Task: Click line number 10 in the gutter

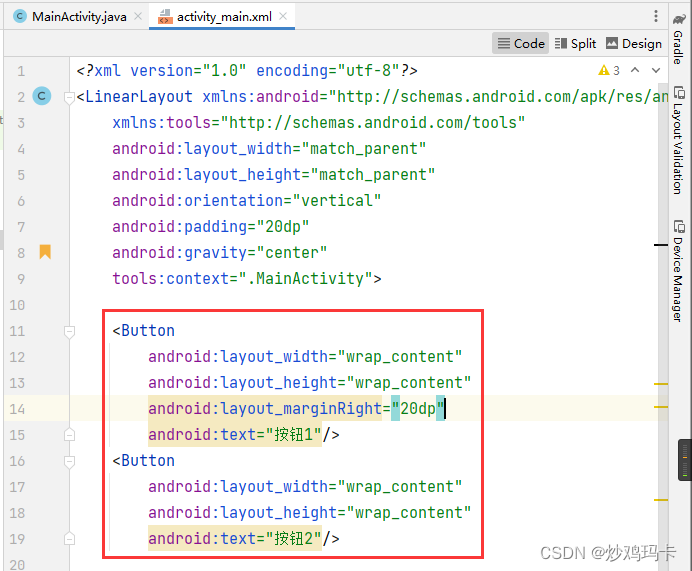Action: 17,304
